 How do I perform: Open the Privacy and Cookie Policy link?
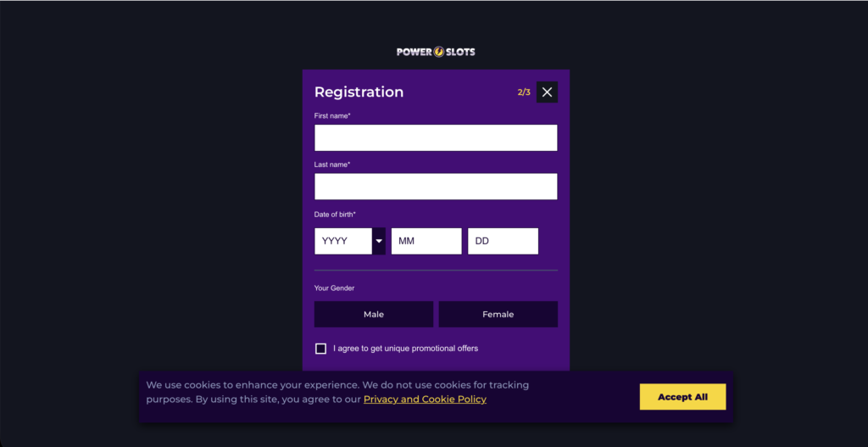425,400
